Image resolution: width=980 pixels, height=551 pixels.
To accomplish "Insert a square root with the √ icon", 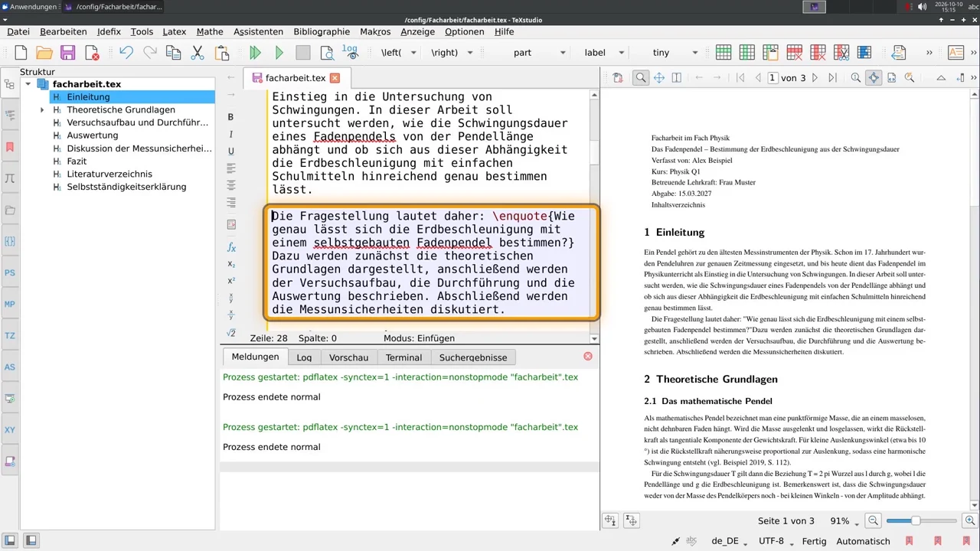I will [231, 333].
